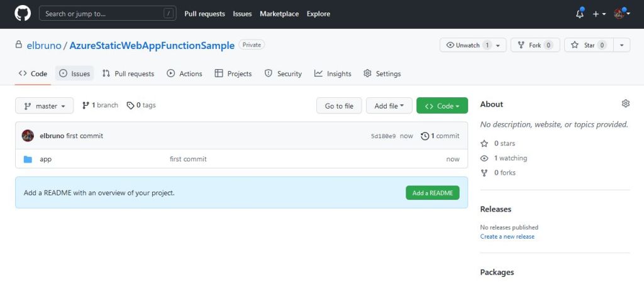
Task: Switch to the Actions tab
Action: (x=184, y=74)
